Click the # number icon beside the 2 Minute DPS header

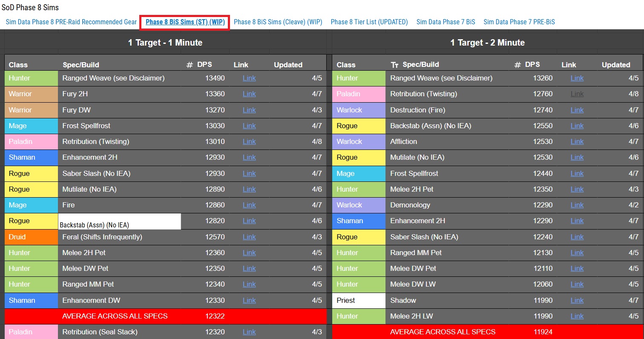[518, 65]
